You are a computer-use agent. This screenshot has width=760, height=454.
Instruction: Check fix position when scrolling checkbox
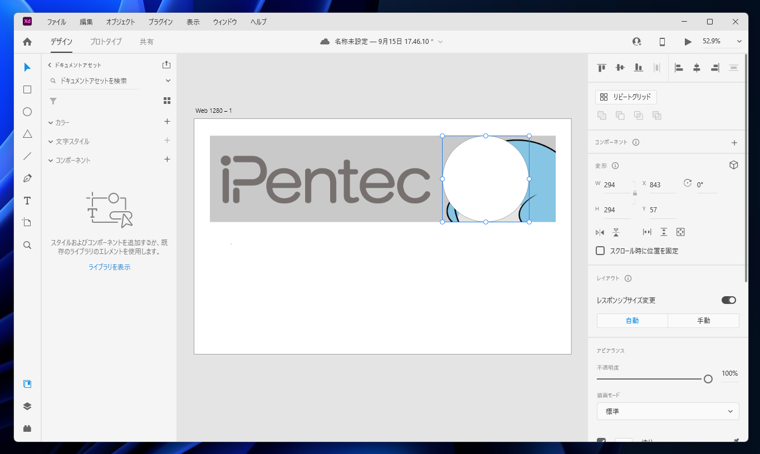pyautogui.click(x=600, y=250)
